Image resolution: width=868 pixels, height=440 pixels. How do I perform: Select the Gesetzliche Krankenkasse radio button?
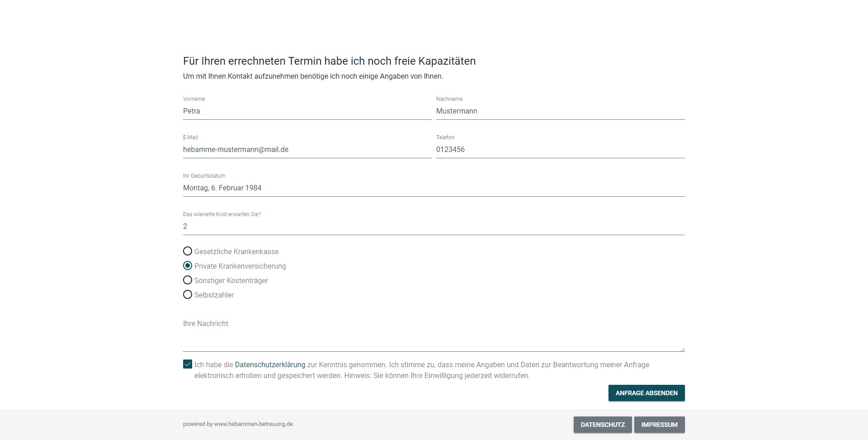pyautogui.click(x=188, y=251)
